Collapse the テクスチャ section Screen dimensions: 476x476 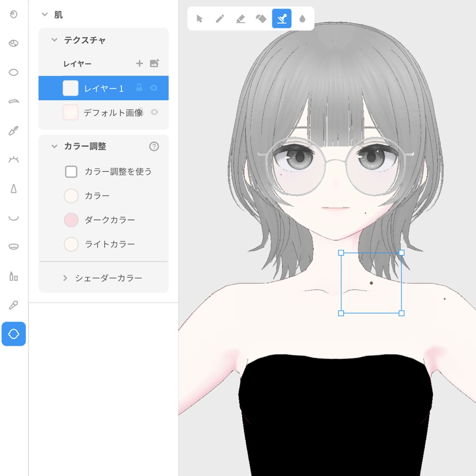point(54,40)
